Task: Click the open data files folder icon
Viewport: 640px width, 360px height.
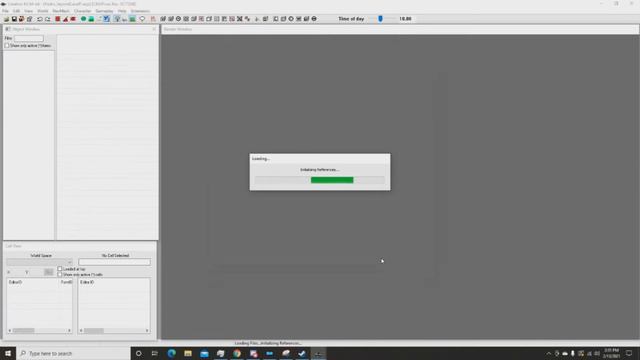Action: tap(6, 19)
